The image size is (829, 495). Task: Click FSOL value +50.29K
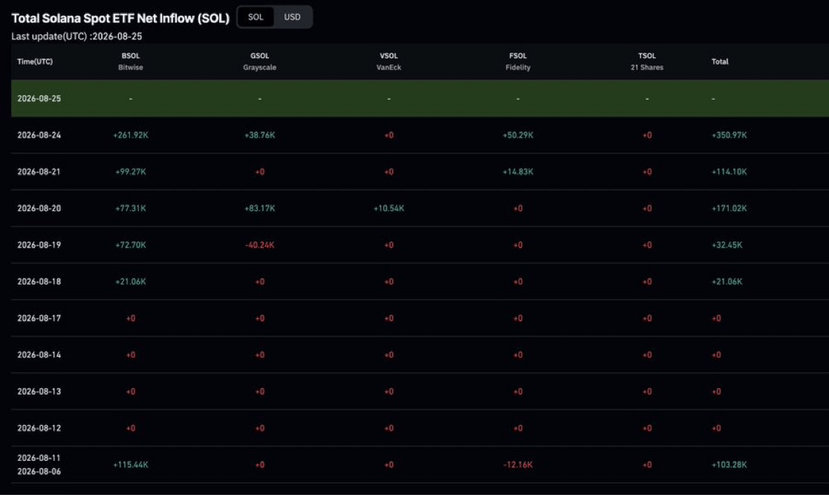518,135
